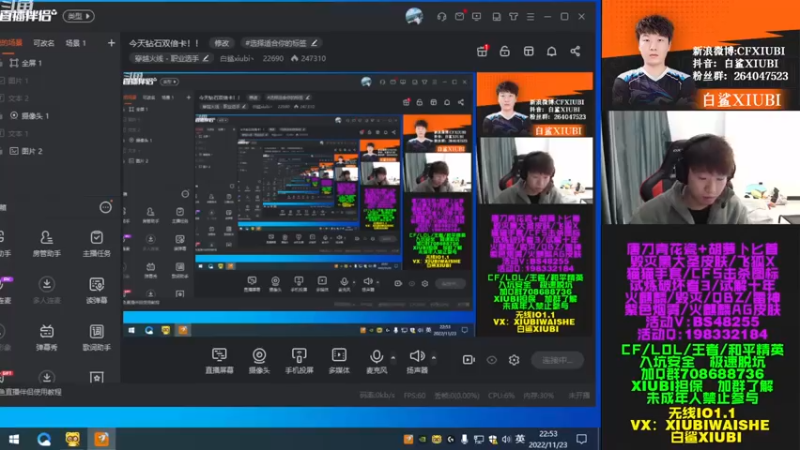Viewport: 800px width, 450px height.
Task: Open the notification bell icon
Action: click(552, 51)
